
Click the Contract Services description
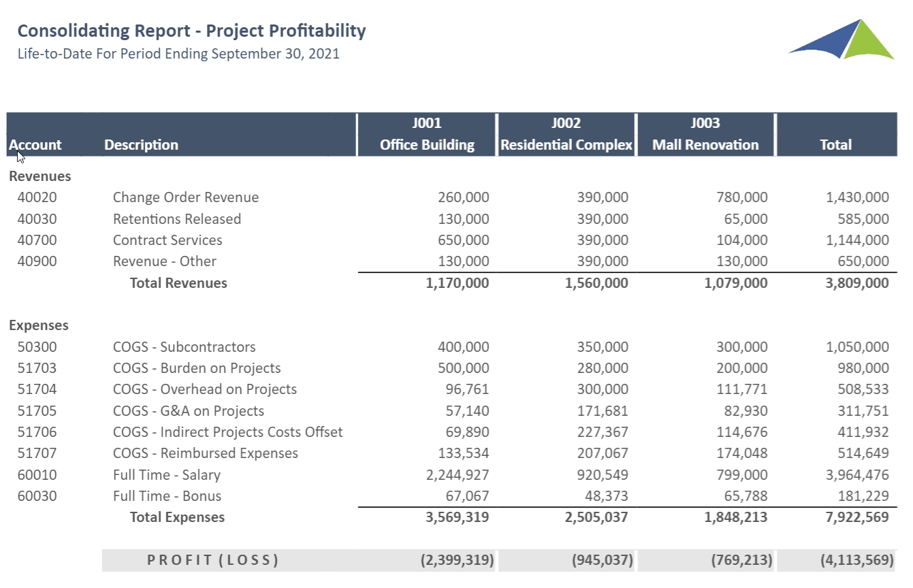pyautogui.click(x=167, y=240)
